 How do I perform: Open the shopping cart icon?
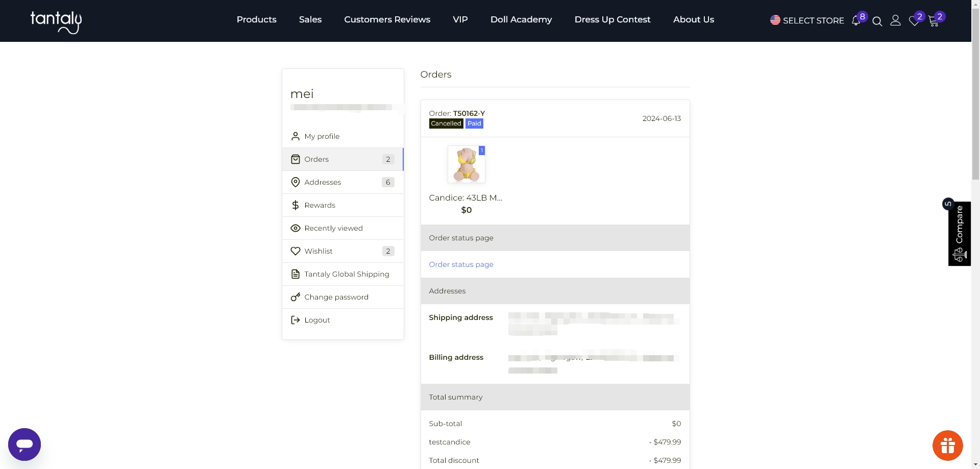(x=934, y=21)
